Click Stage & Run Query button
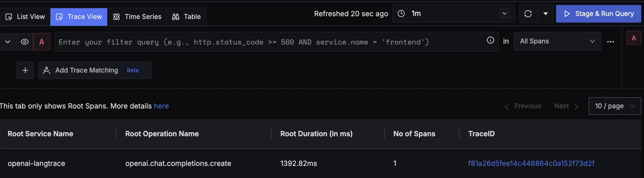The image size is (644, 178). coord(599,14)
